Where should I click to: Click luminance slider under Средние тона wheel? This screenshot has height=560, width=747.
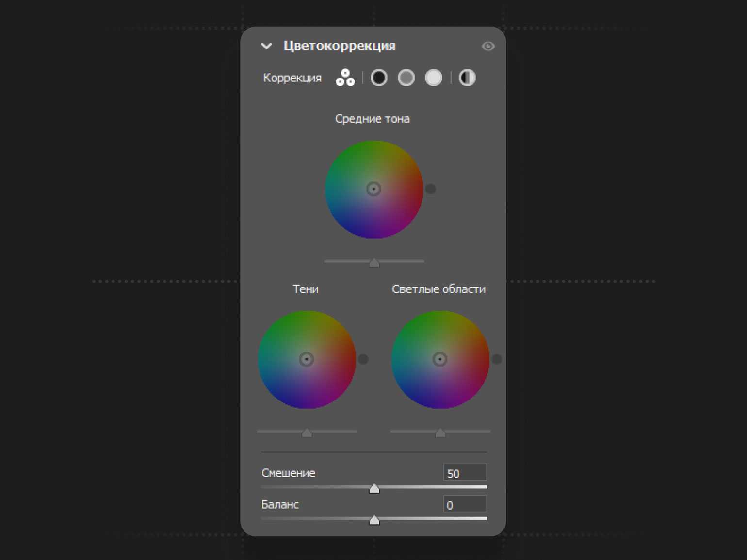click(374, 262)
